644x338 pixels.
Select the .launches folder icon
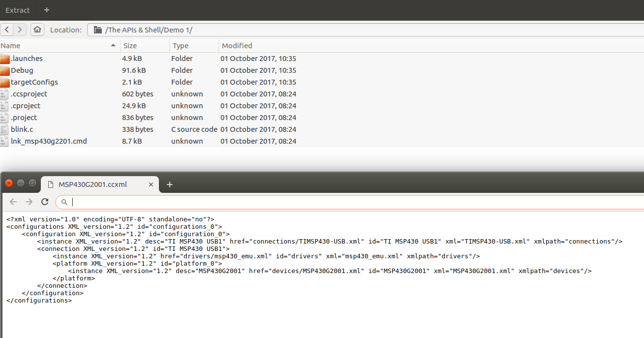[x=5, y=59]
